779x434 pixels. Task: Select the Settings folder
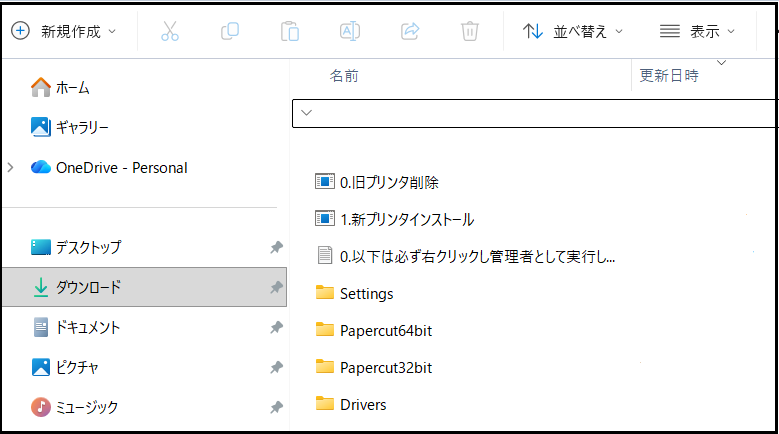tap(367, 293)
